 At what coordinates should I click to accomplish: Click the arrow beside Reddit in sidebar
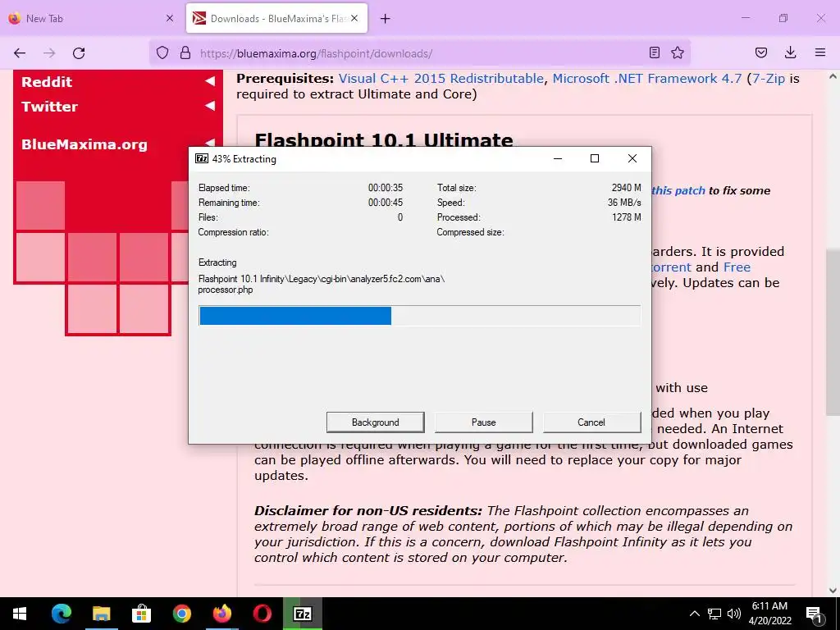click(210, 81)
